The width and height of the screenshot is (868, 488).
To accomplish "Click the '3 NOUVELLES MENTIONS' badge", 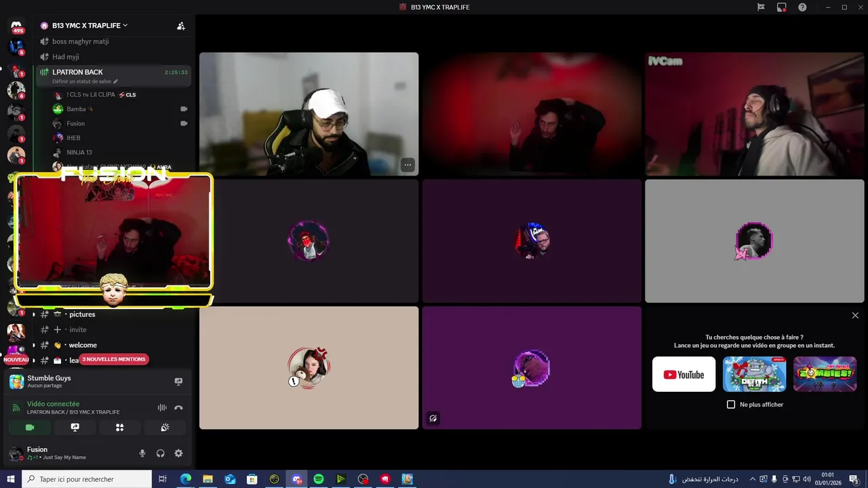I will (114, 359).
